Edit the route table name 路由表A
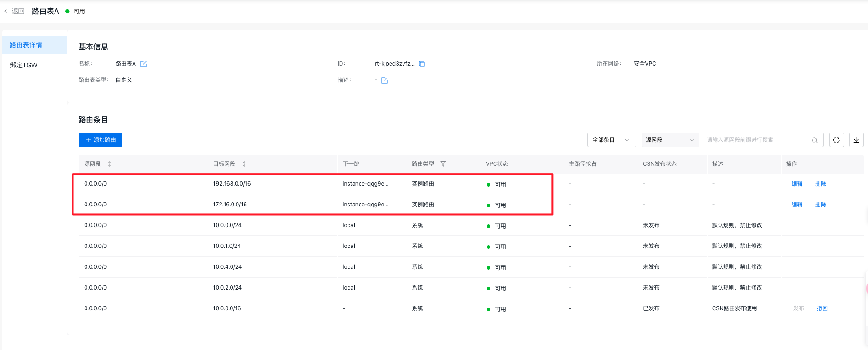The image size is (868, 350). [x=143, y=64]
